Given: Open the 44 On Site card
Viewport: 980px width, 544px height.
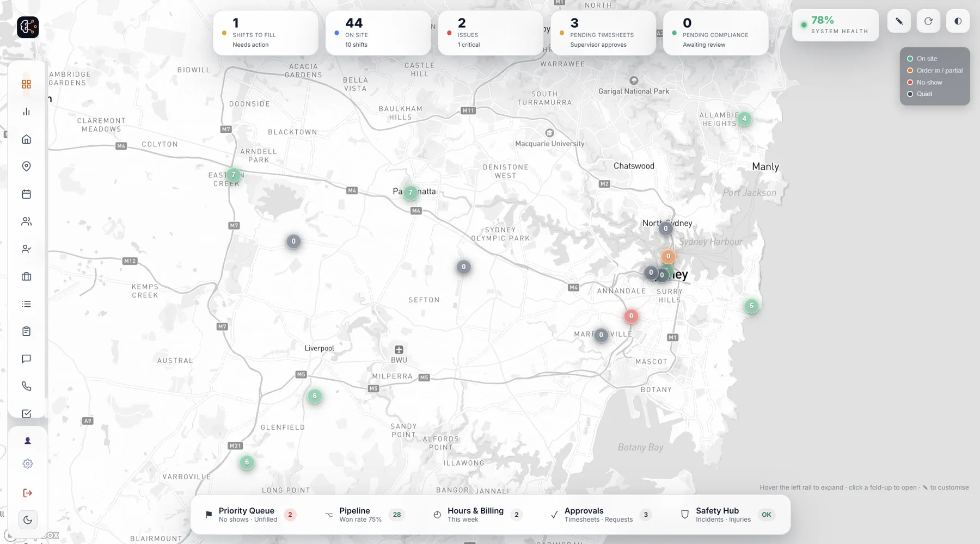Looking at the screenshot, I should click(x=378, y=33).
